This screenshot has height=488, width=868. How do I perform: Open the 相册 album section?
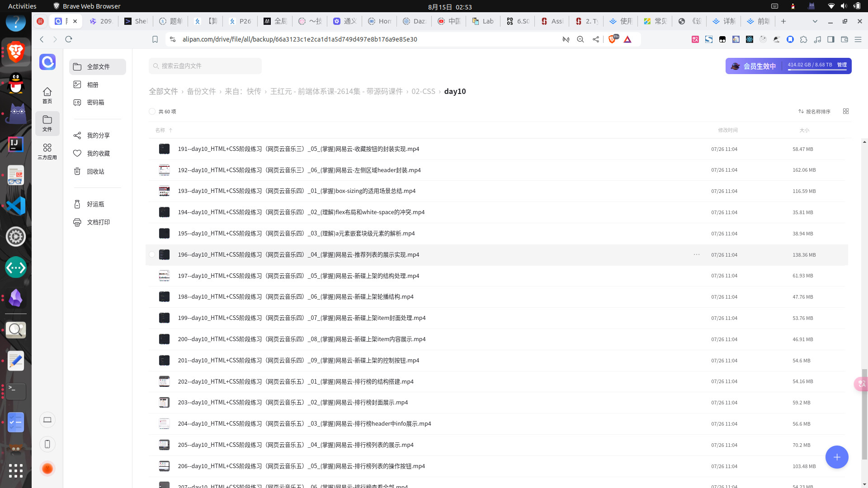click(97, 84)
